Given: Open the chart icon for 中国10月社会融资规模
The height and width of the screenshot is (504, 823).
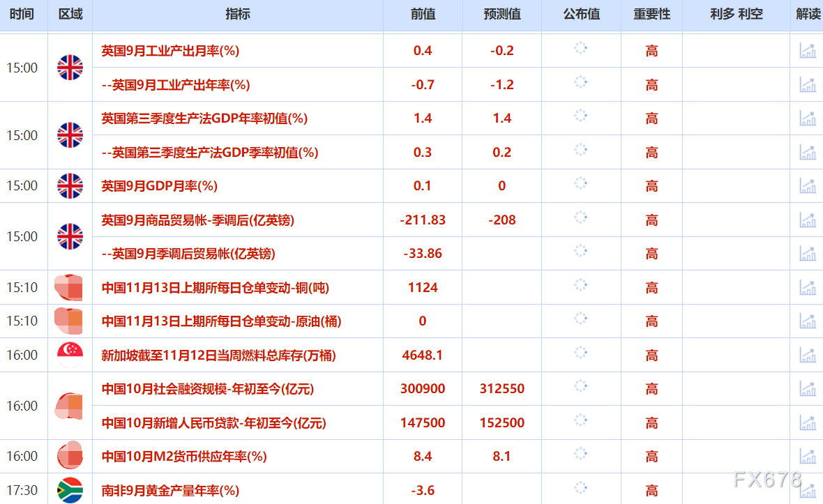Looking at the screenshot, I should 807,389.
